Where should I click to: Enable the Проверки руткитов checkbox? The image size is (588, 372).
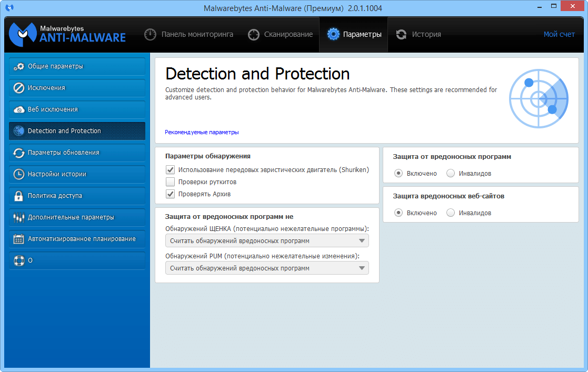tap(170, 182)
